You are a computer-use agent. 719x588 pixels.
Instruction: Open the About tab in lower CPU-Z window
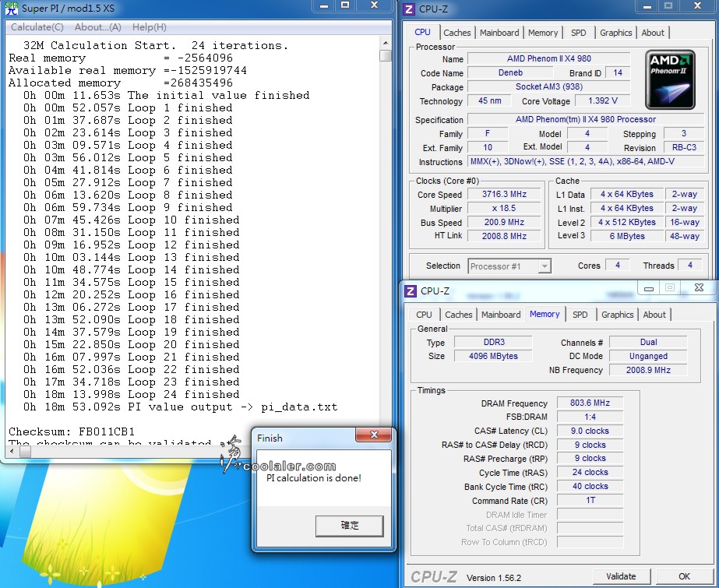(654, 315)
